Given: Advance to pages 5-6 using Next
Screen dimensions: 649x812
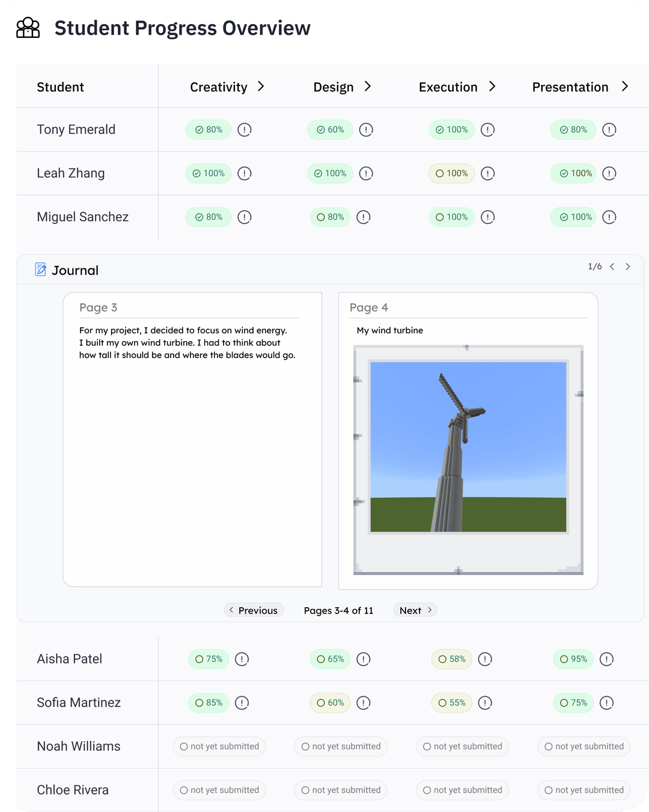Looking at the screenshot, I should [x=415, y=610].
